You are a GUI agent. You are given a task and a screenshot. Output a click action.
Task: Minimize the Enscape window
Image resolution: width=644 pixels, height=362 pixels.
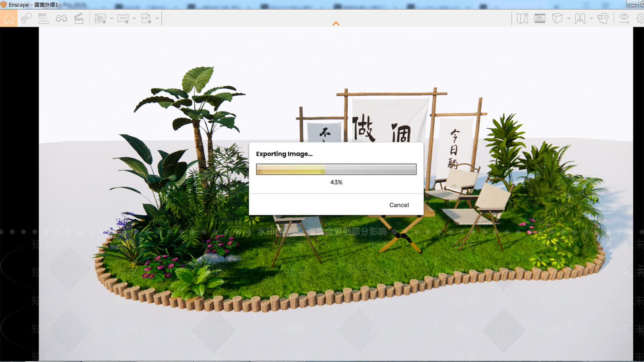(x=632, y=4)
